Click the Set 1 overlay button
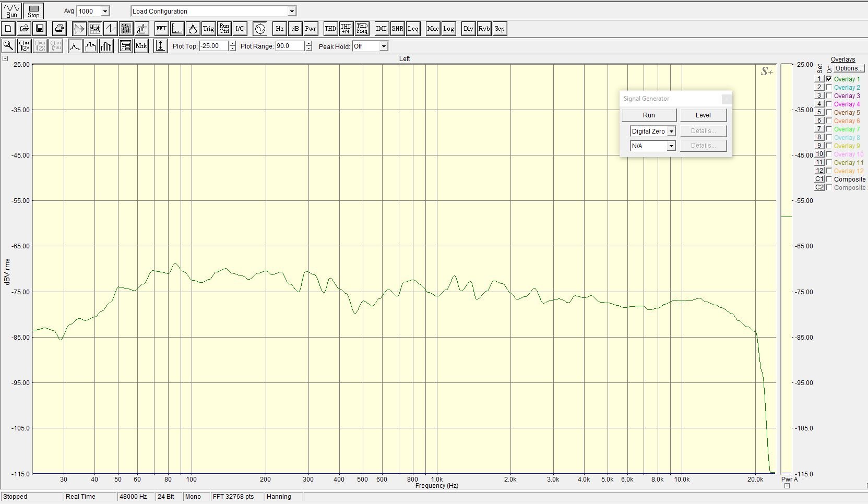868x504 pixels. point(819,79)
